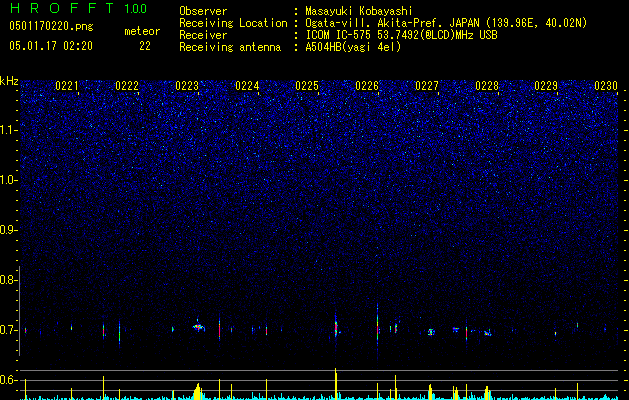Click the version number 1.0.0
Viewport: 629px width, 400px height.
136,9
